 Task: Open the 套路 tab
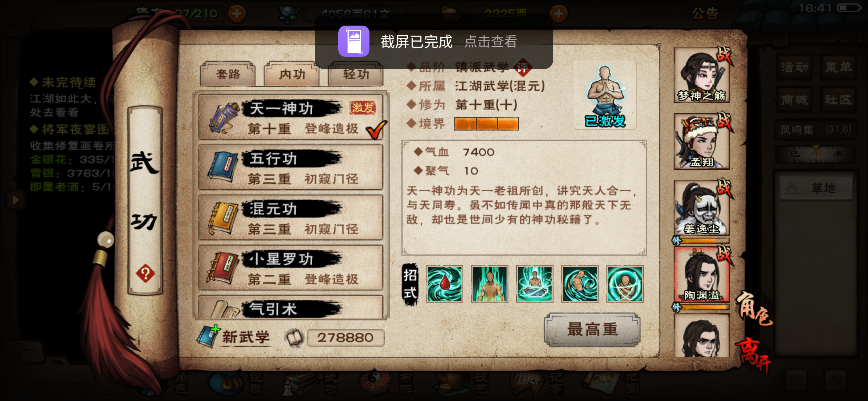[228, 74]
